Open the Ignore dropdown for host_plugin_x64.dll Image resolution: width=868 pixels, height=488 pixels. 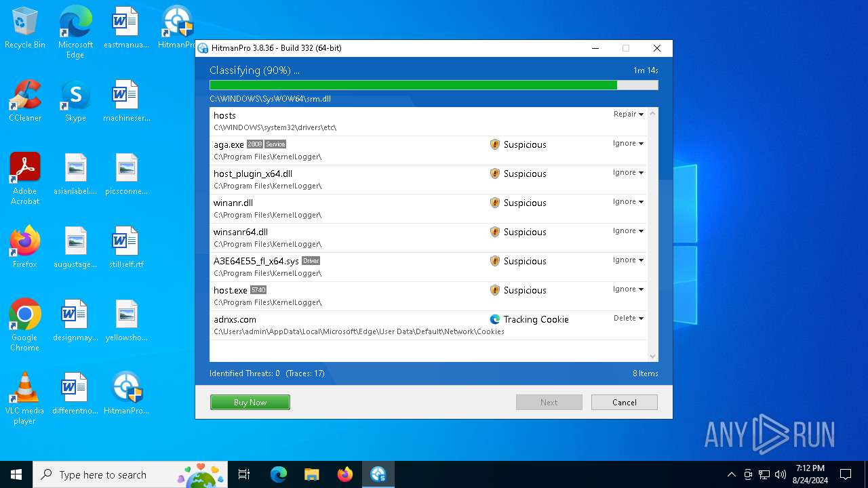629,173
